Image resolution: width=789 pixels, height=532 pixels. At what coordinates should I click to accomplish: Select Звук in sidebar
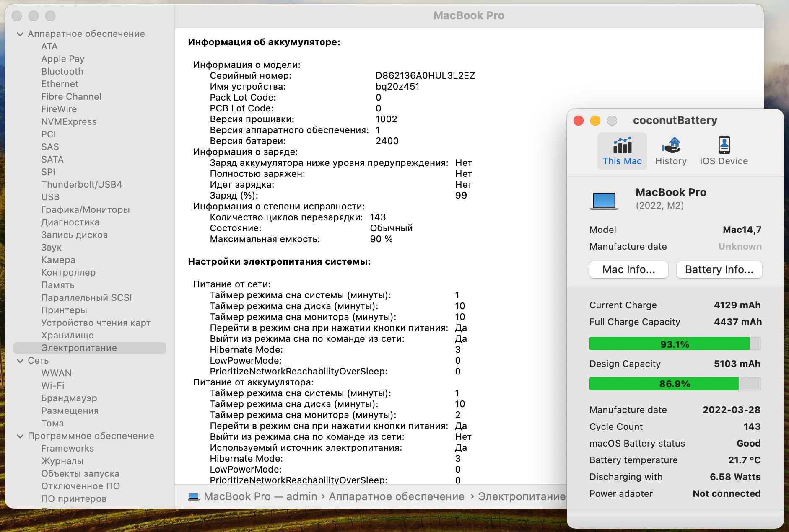pos(51,248)
